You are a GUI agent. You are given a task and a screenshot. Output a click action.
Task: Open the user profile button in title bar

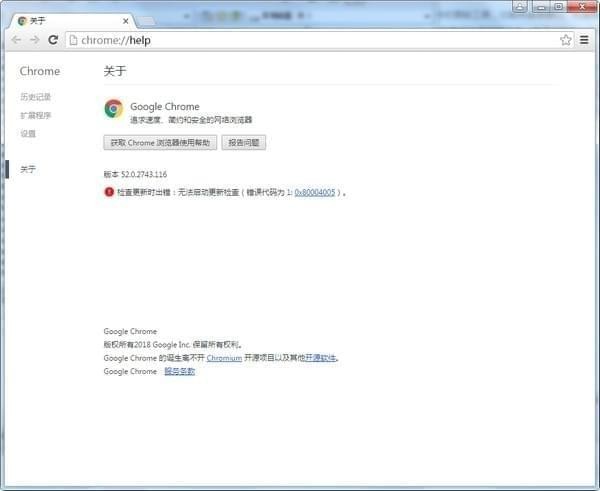click(x=520, y=7)
